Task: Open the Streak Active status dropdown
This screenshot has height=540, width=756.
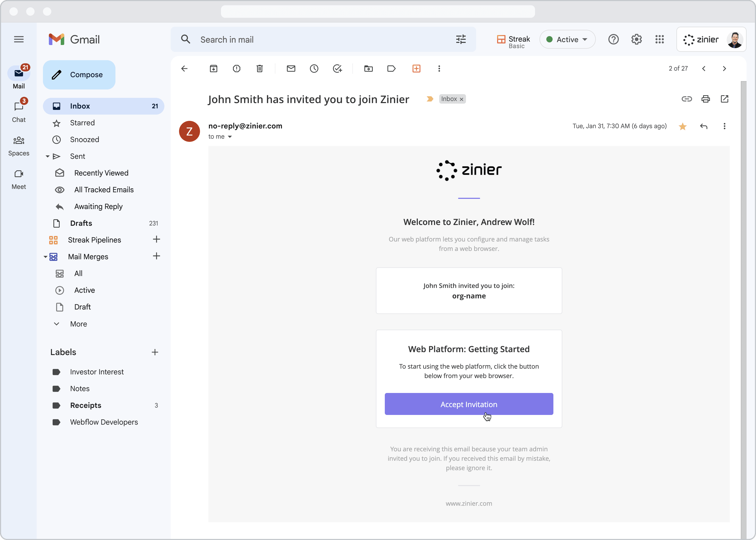Action: pyautogui.click(x=567, y=39)
